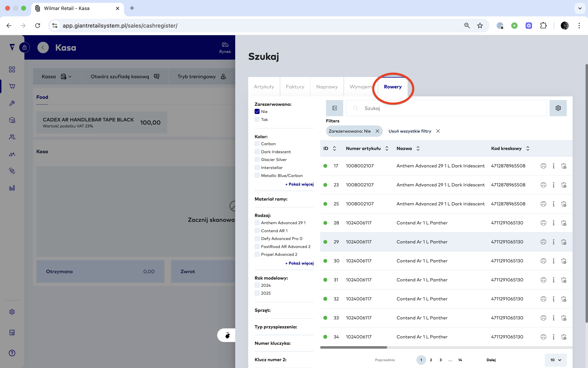
Task: Open the wrench repairs sidebar icon
Action: coord(12,103)
